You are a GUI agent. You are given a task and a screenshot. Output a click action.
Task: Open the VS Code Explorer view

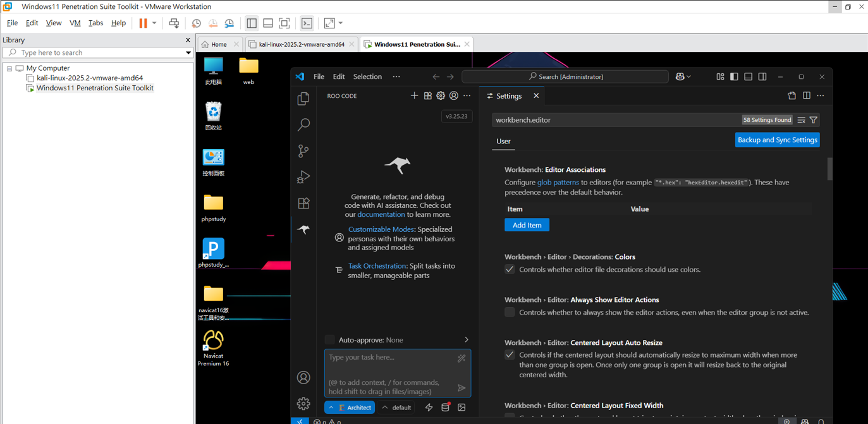pyautogui.click(x=303, y=99)
